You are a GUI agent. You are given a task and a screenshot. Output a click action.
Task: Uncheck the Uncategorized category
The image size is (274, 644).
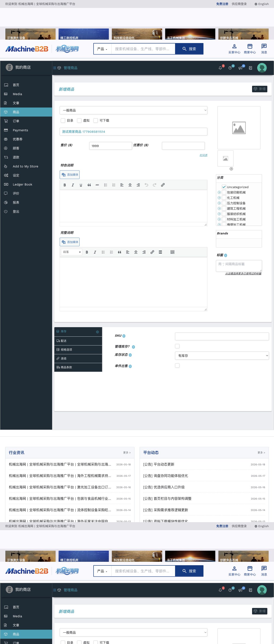tap(224, 187)
